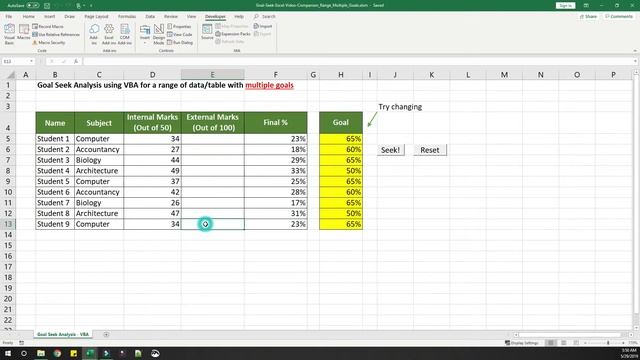This screenshot has width=640, height=360.
Task: Select row 9 header
Action: pyautogui.click(x=8, y=181)
